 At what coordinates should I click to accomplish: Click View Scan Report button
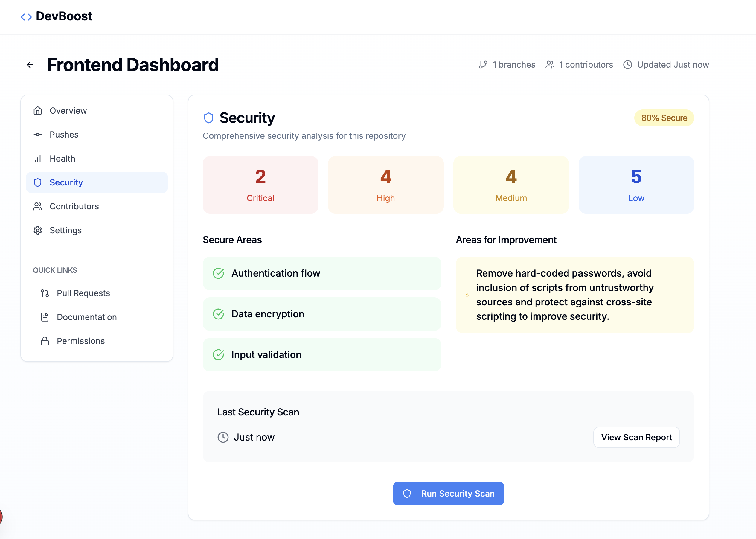coord(636,437)
